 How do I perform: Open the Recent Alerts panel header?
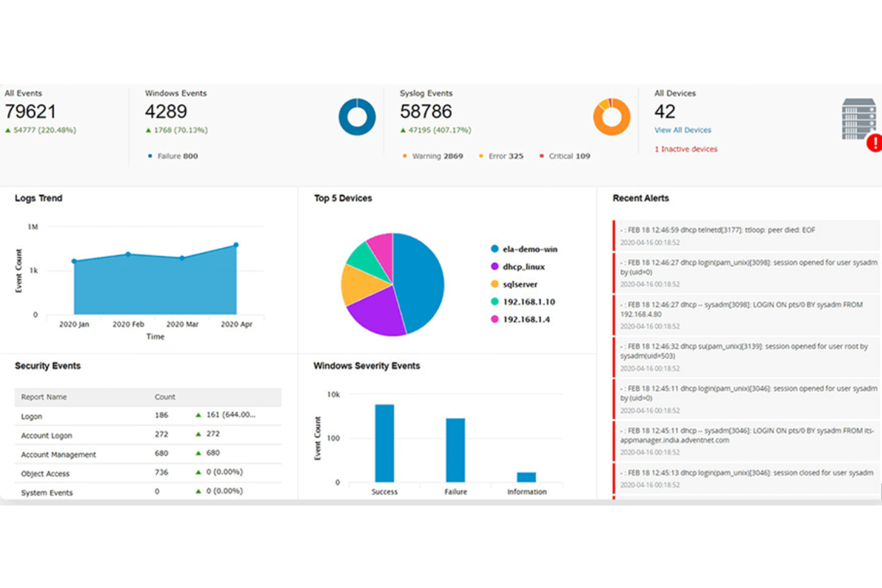click(640, 198)
